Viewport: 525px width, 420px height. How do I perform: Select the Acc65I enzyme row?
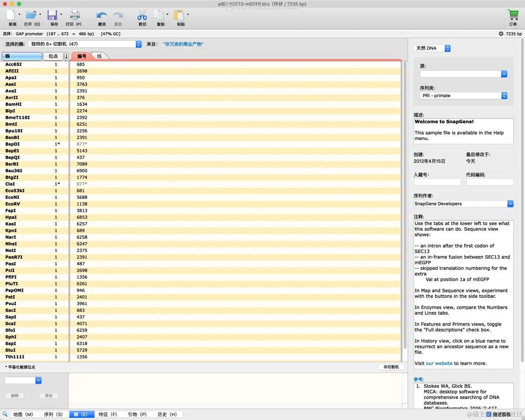(201, 64)
